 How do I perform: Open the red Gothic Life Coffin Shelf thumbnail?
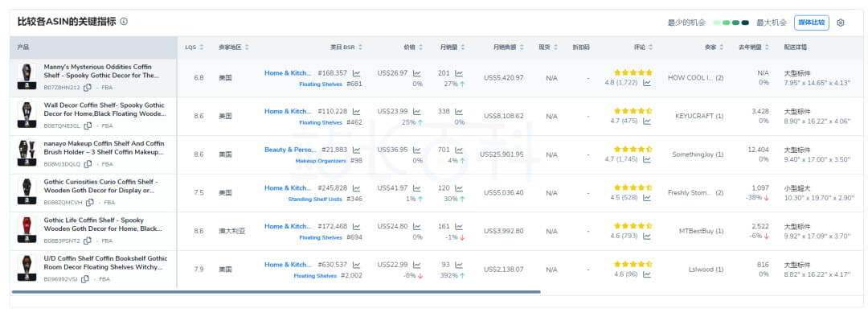click(27, 231)
